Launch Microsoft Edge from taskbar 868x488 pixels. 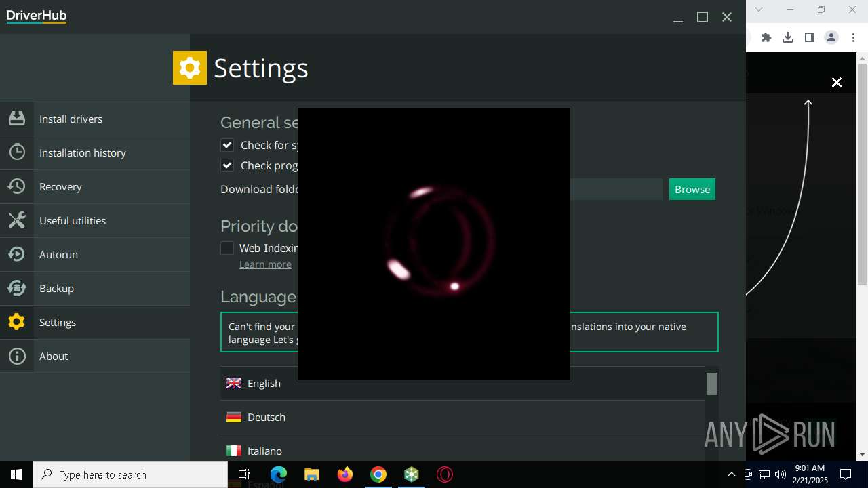279,474
